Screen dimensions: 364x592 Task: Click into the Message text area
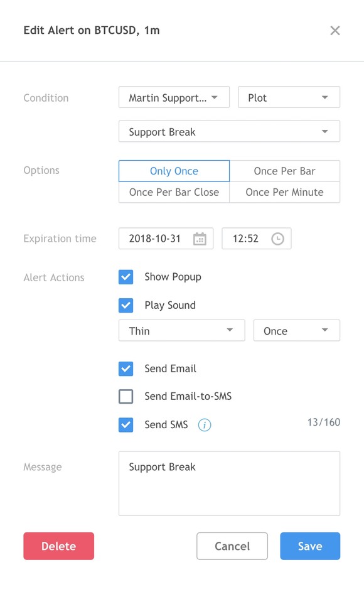pos(229,483)
